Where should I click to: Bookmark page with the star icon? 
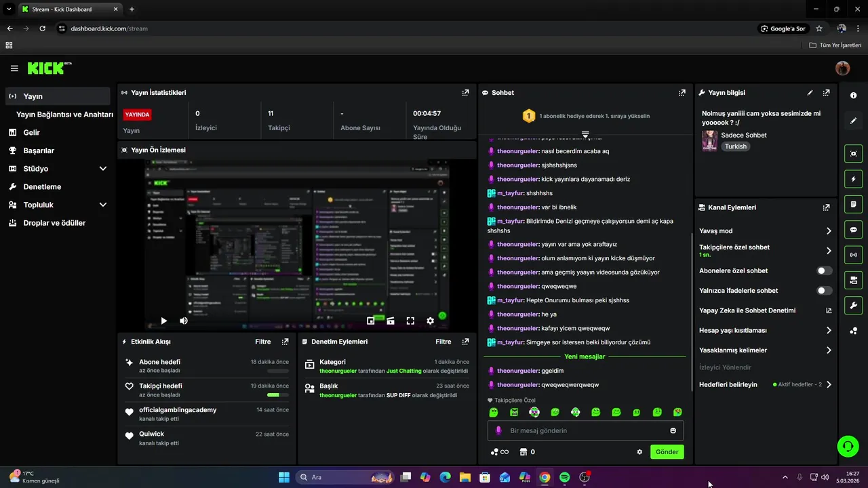coord(819,28)
